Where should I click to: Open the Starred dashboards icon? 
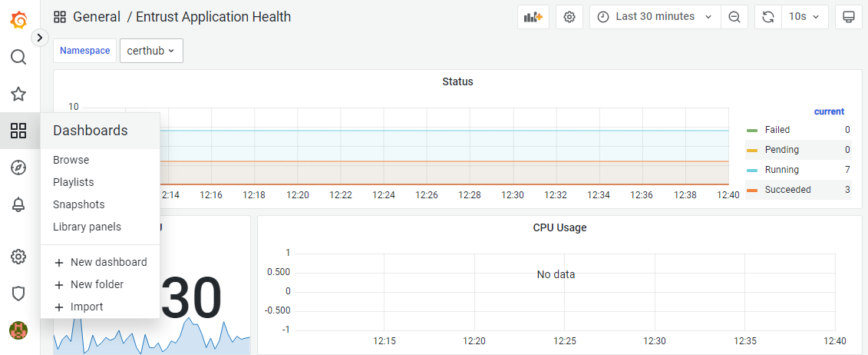[x=18, y=94]
